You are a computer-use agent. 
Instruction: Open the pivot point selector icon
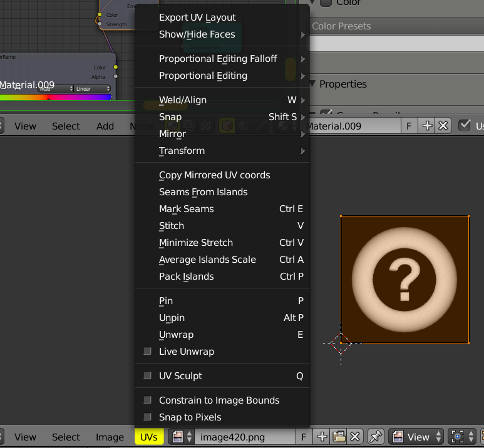tap(462, 437)
